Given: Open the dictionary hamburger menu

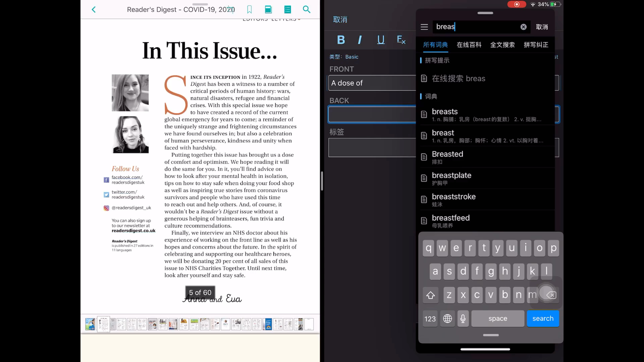Looking at the screenshot, I should pos(424,27).
